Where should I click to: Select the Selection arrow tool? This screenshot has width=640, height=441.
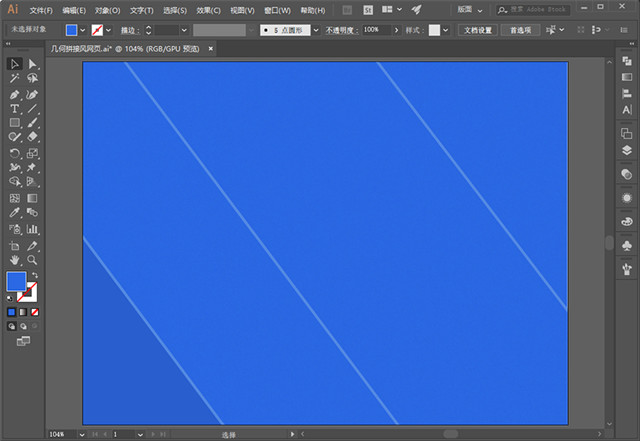coord(15,64)
